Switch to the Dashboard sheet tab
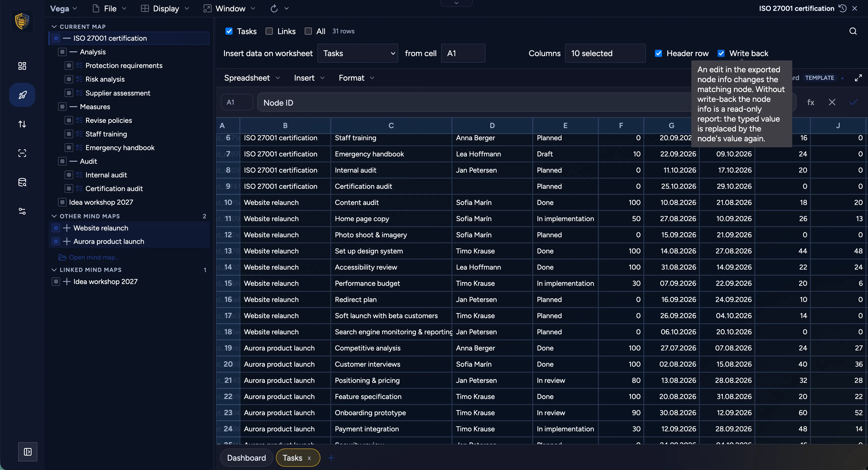868x470 pixels. click(x=246, y=458)
